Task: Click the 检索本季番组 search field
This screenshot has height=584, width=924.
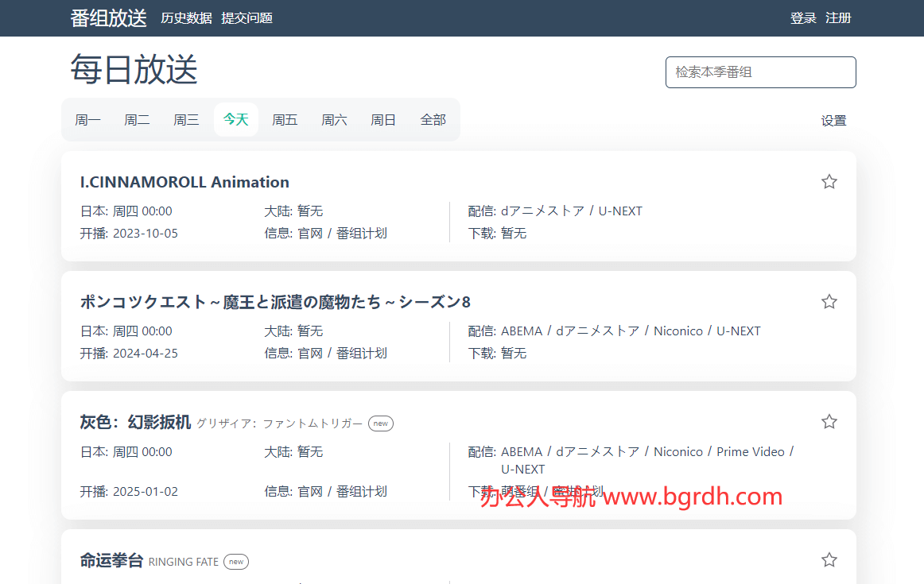Action: [760, 72]
